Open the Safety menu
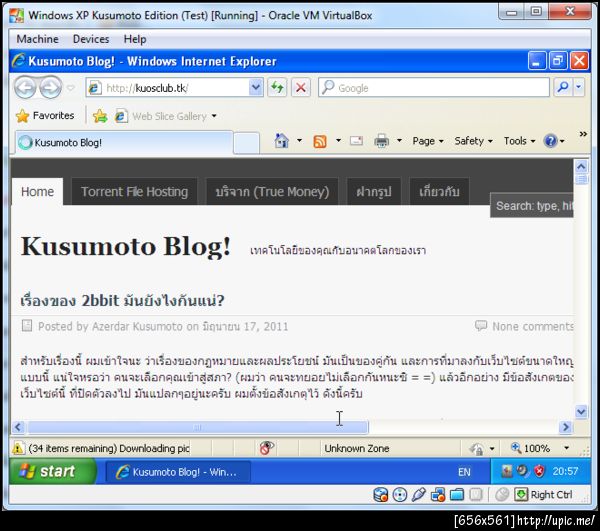Screen dimensions: 600x531 [473, 141]
